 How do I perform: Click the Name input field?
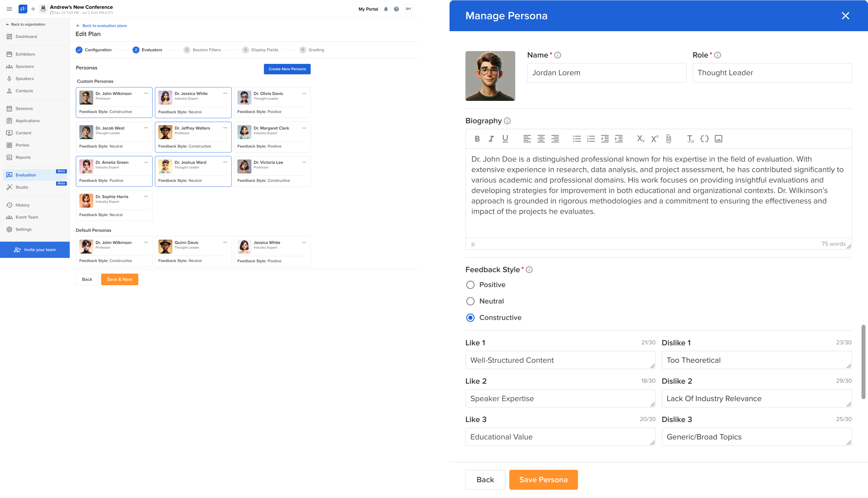[606, 72]
